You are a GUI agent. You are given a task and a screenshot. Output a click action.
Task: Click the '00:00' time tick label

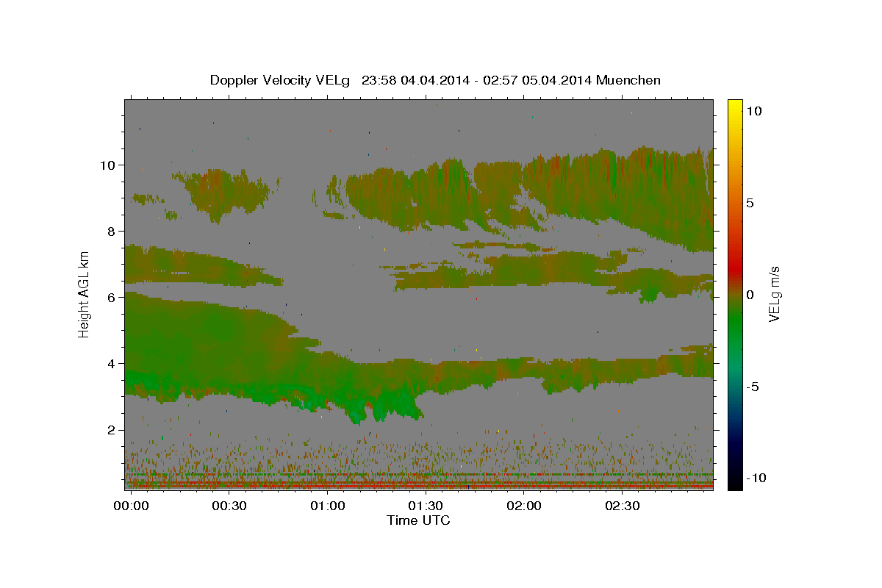[131, 507]
